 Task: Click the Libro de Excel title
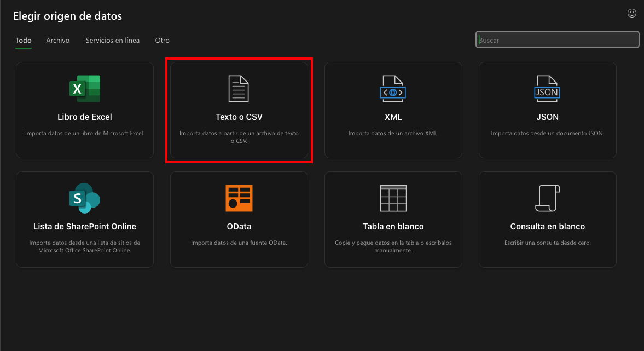tap(85, 117)
